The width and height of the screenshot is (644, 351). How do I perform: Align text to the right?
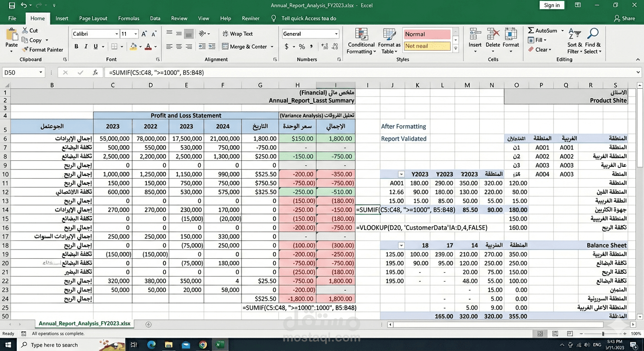188,47
